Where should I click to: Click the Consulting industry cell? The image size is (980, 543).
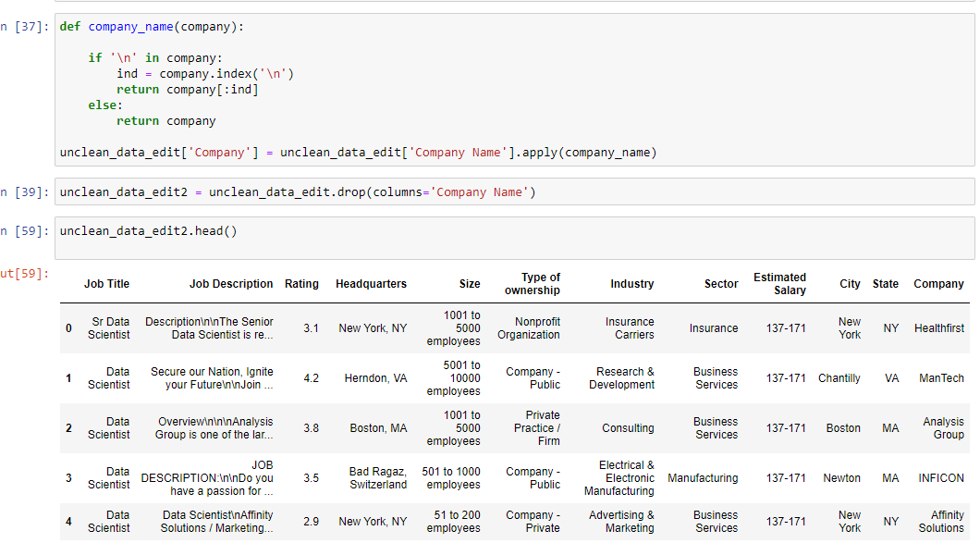(628, 428)
